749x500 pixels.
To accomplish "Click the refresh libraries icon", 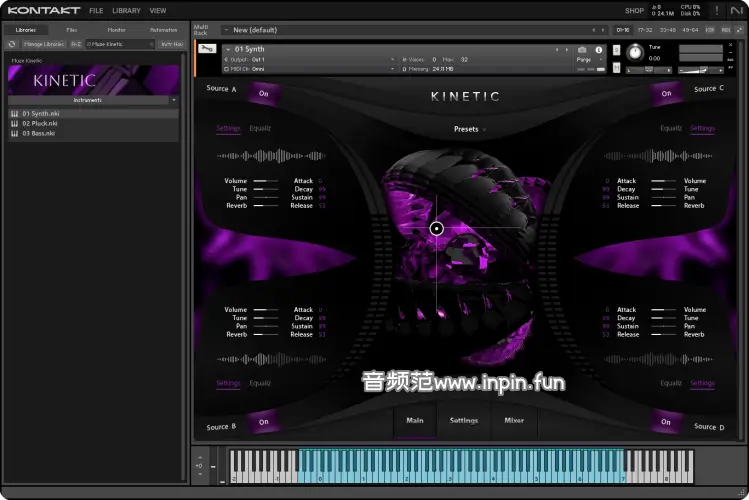I will 12,44.
